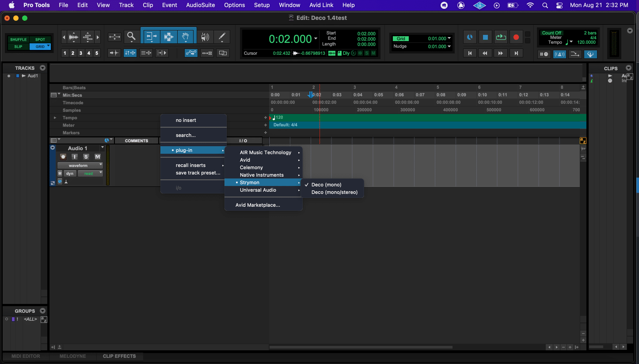Enable Tab to Transient
The height and width of the screenshot is (364, 639).
tap(114, 53)
